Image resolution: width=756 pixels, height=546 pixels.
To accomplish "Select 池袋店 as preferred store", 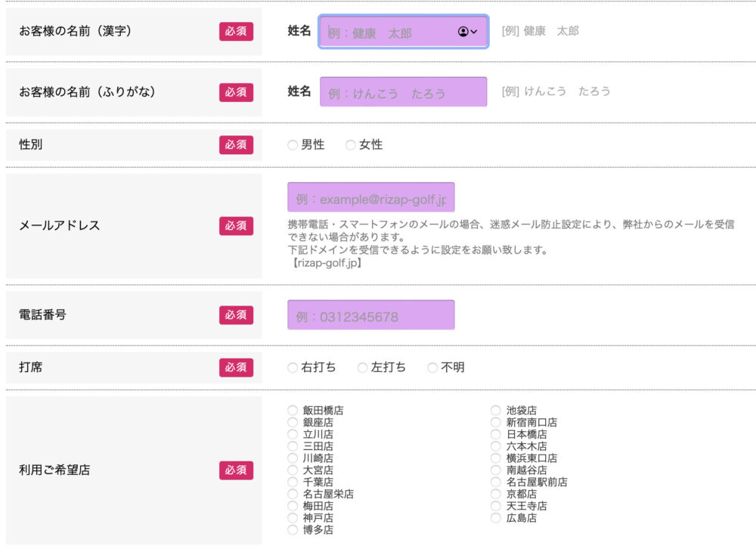I will coord(496,411).
